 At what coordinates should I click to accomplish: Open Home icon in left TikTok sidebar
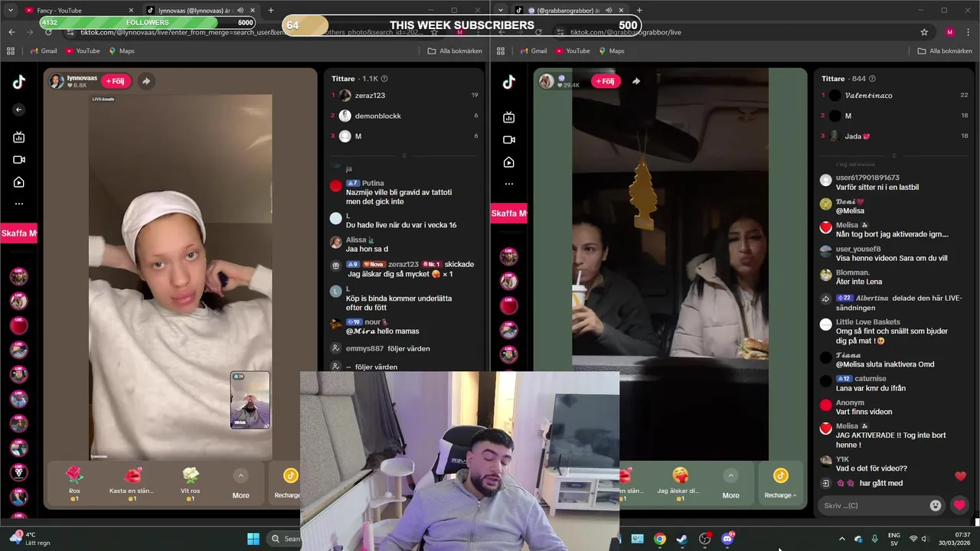19,182
